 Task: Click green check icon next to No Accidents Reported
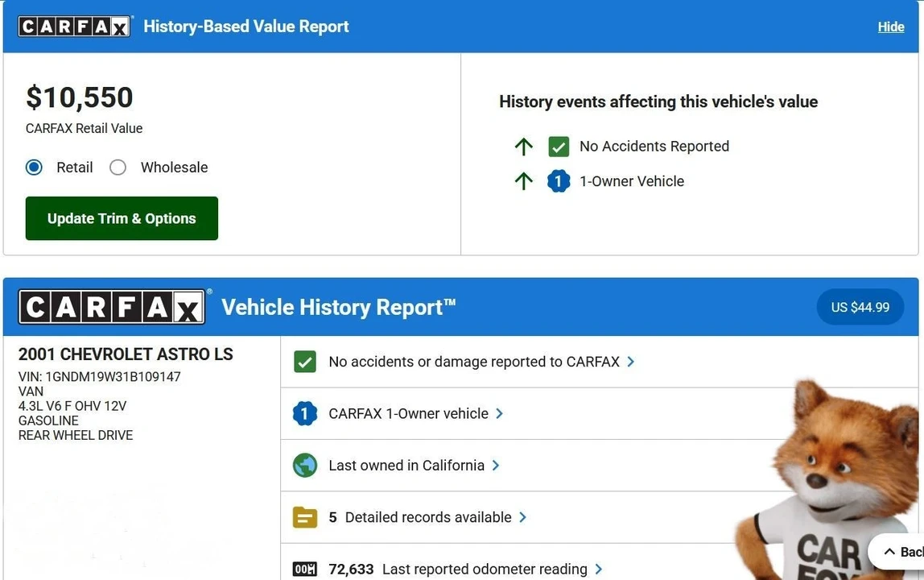click(x=559, y=147)
